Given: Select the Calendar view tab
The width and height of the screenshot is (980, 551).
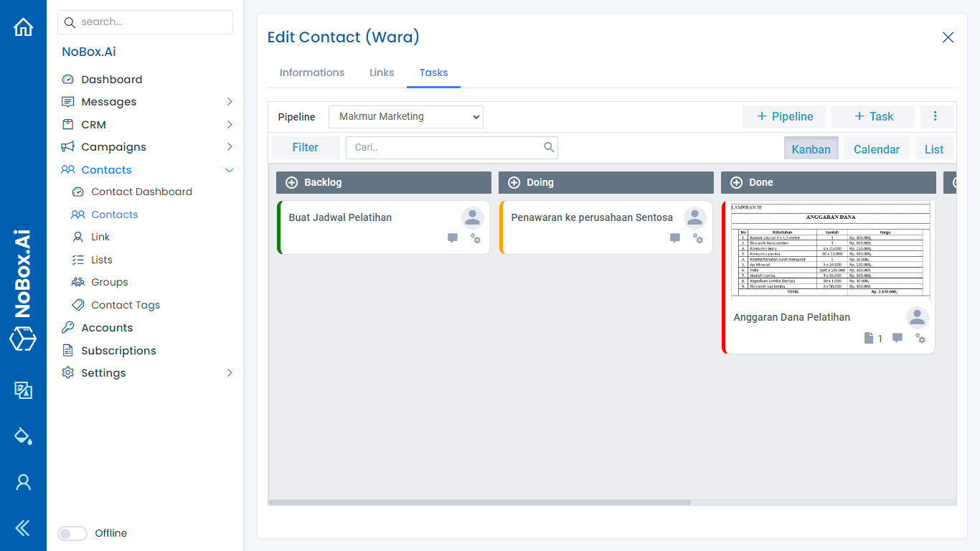Looking at the screenshot, I should click(x=877, y=149).
